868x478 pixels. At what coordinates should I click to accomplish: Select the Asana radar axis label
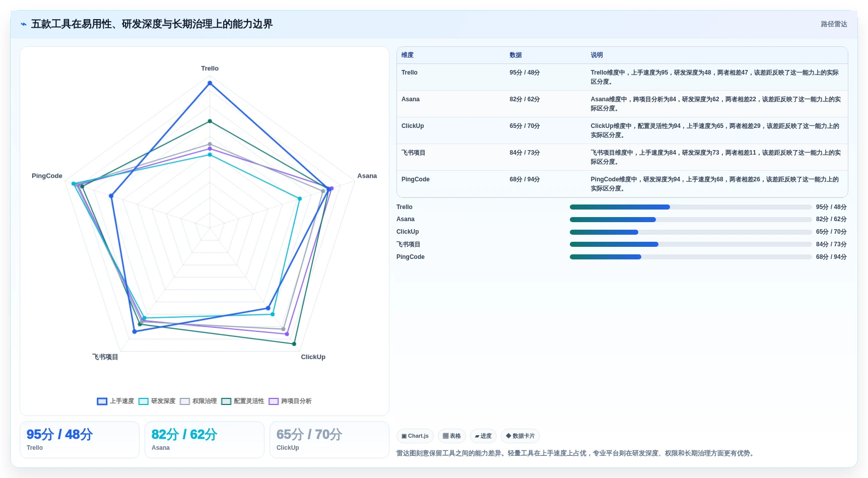click(x=367, y=176)
